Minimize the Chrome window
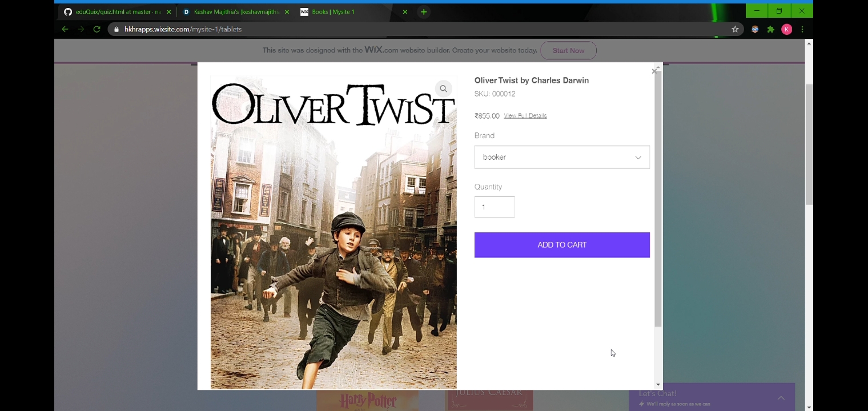The image size is (868, 411). 757,11
